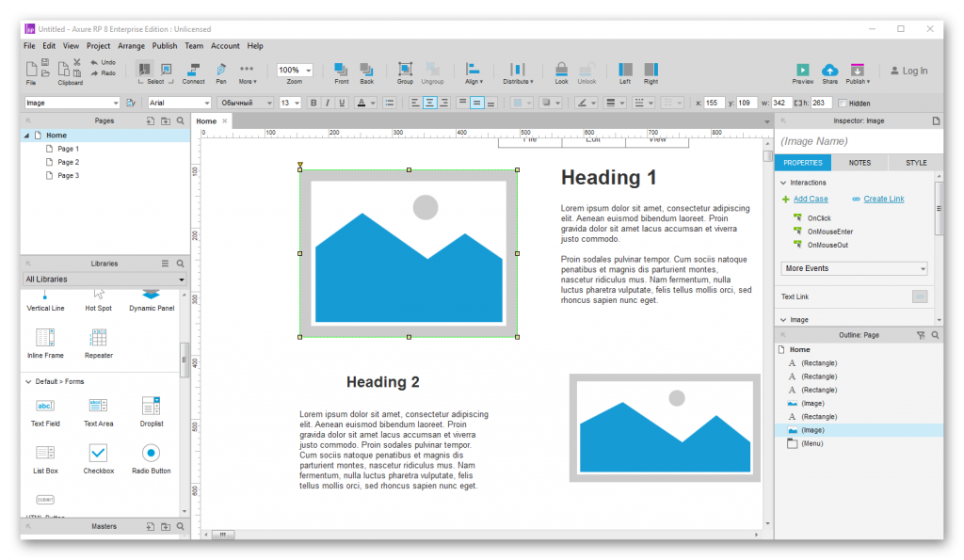Bring selection to Front
Screen dimensions: 964x560
point(341,70)
